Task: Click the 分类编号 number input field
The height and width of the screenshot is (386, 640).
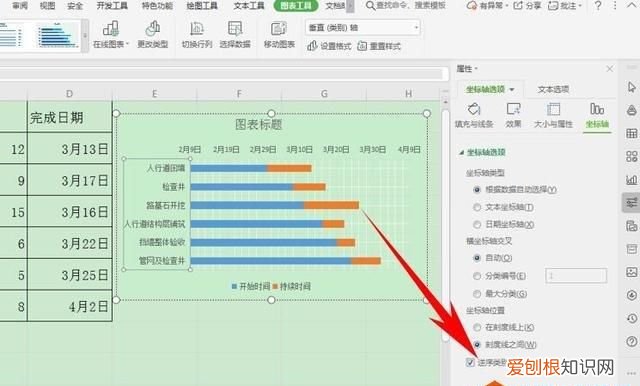Action: [x=576, y=276]
